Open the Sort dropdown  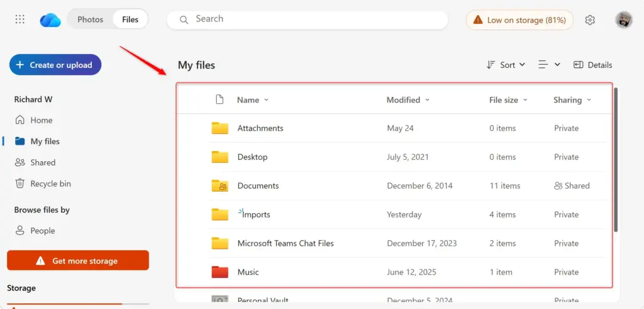click(x=506, y=65)
